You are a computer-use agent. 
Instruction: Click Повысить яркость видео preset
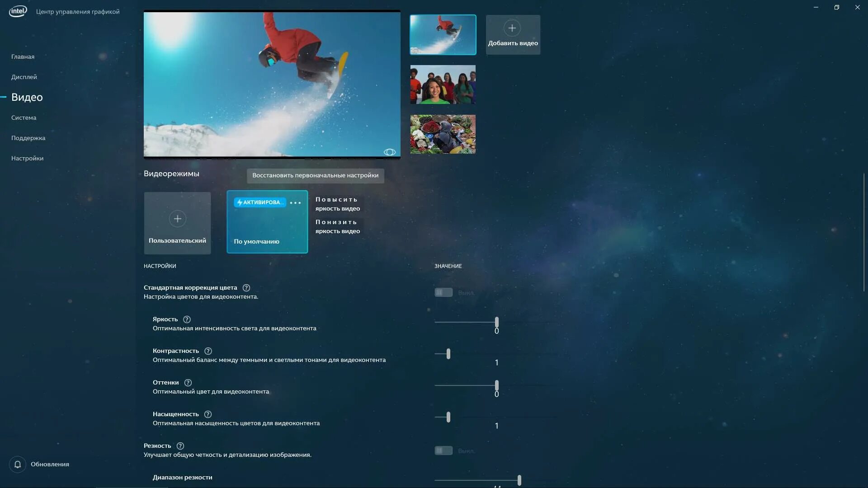point(337,204)
